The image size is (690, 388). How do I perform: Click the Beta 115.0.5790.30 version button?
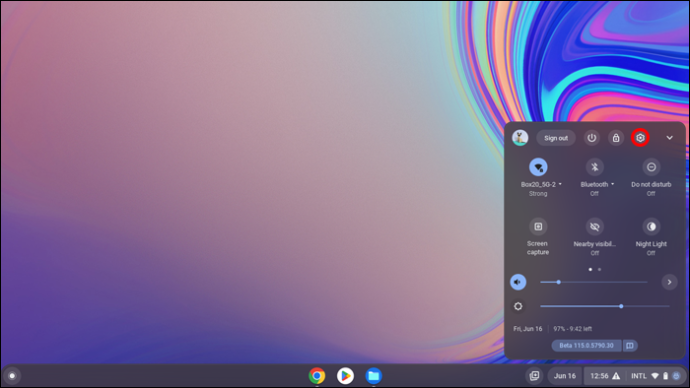pos(586,346)
